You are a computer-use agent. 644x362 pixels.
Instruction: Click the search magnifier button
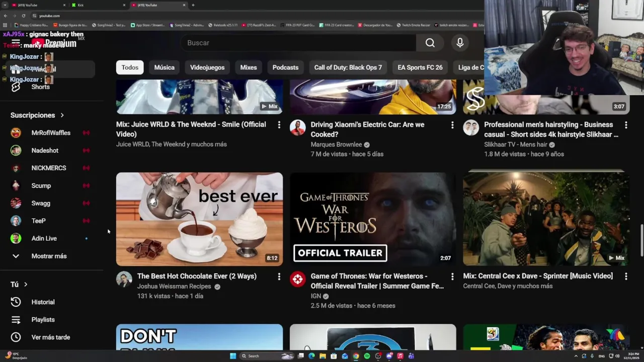[x=430, y=43]
